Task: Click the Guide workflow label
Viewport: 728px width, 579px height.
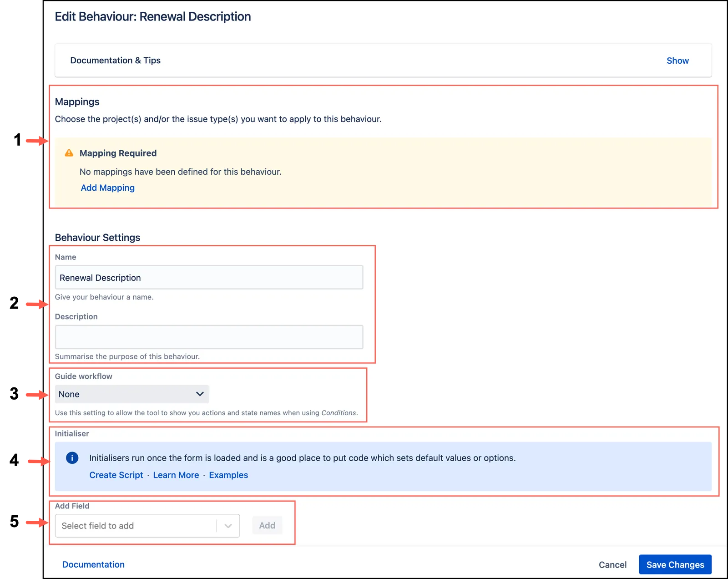Action: 83,376
